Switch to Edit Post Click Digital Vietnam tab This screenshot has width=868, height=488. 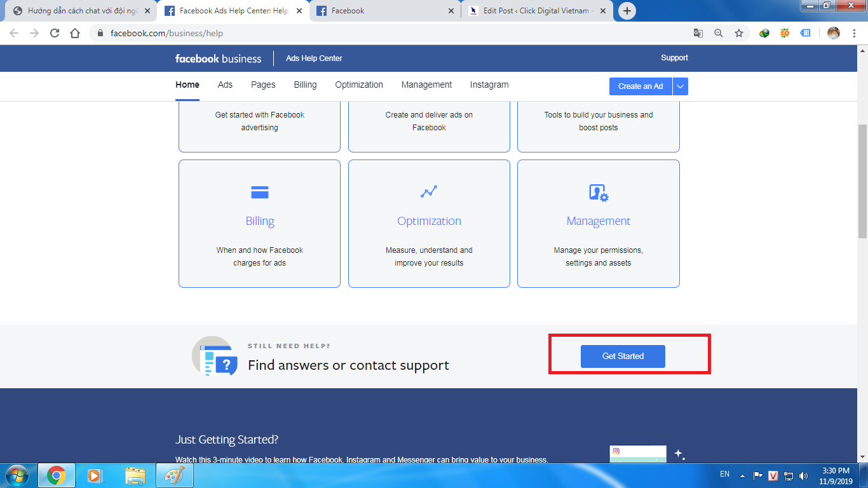538,11
